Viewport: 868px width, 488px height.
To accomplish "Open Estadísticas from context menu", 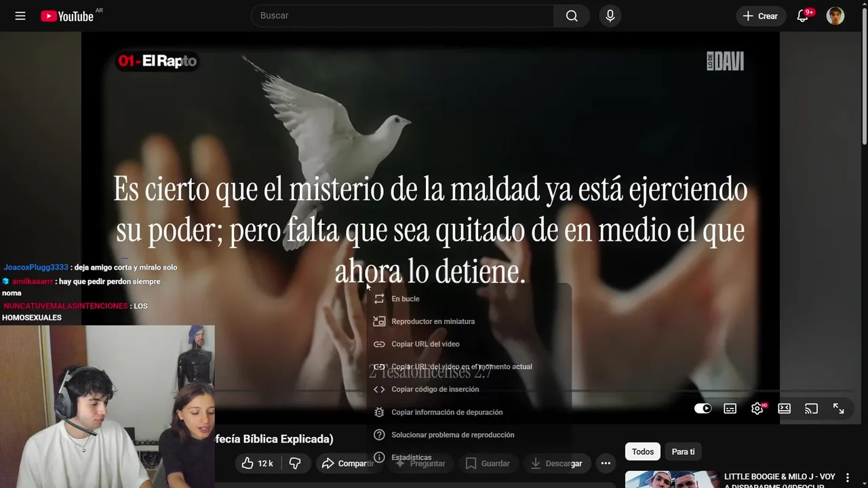I will click(x=469, y=457).
